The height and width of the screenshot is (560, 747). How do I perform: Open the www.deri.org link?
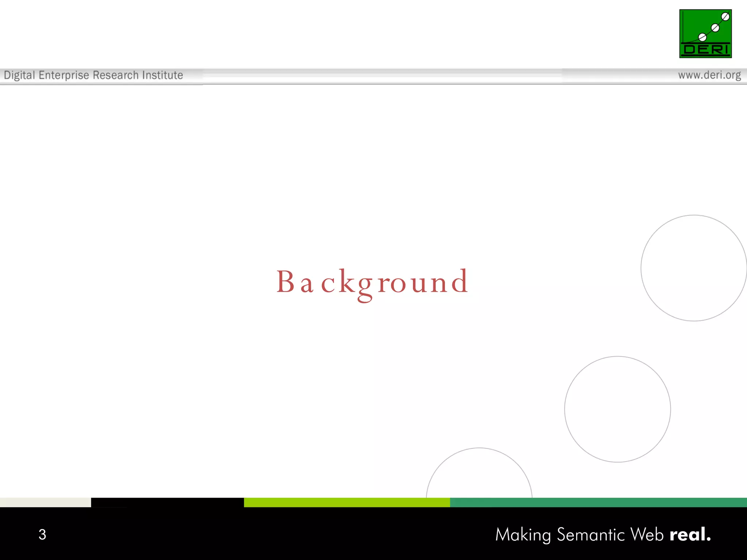pyautogui.click(x=709, y=75)
